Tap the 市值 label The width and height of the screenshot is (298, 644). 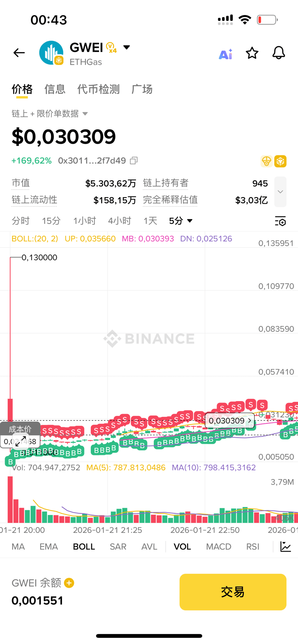pyautogui.click(x=21, y=183)
